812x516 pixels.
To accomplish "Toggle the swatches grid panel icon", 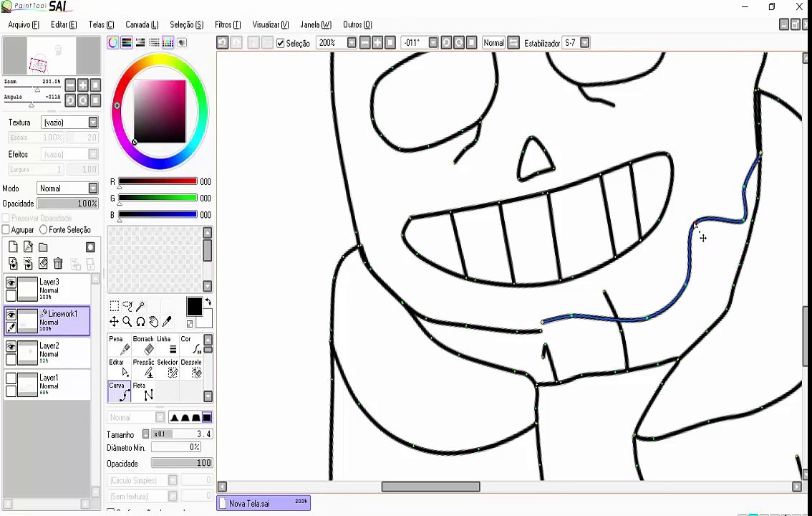I will click(168, 43).
